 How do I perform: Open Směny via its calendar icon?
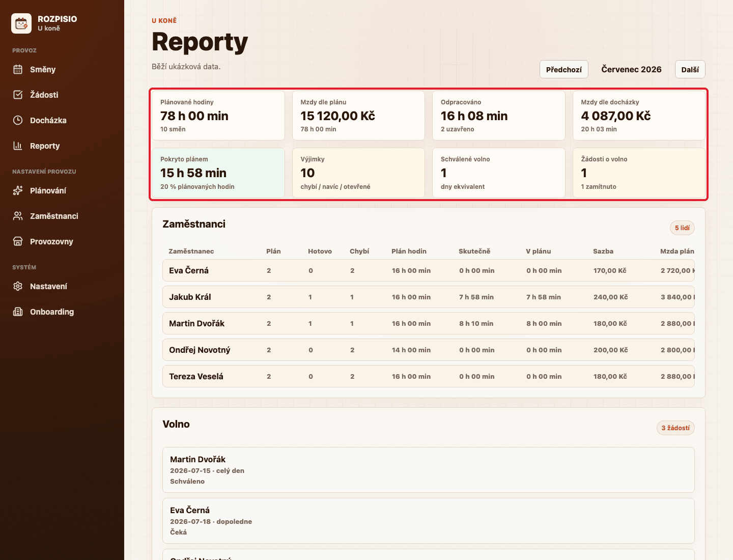(x=18, y=69)
